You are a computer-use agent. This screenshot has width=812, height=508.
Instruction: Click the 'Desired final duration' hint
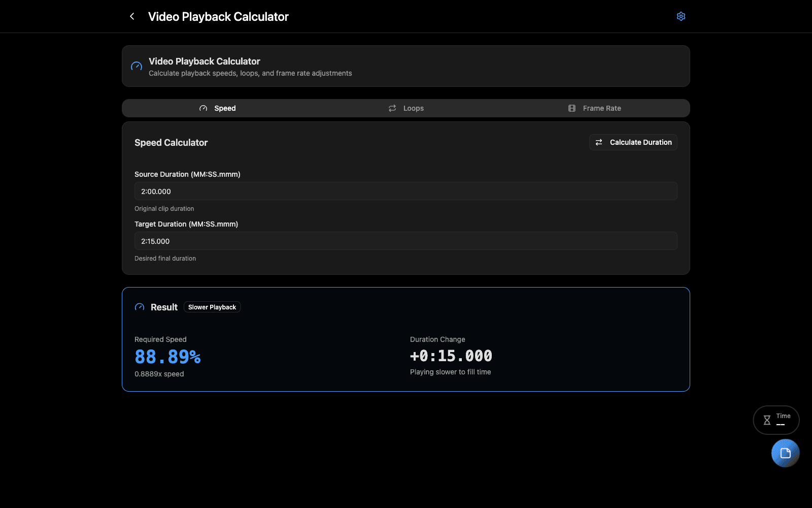[x=165, y=259]
